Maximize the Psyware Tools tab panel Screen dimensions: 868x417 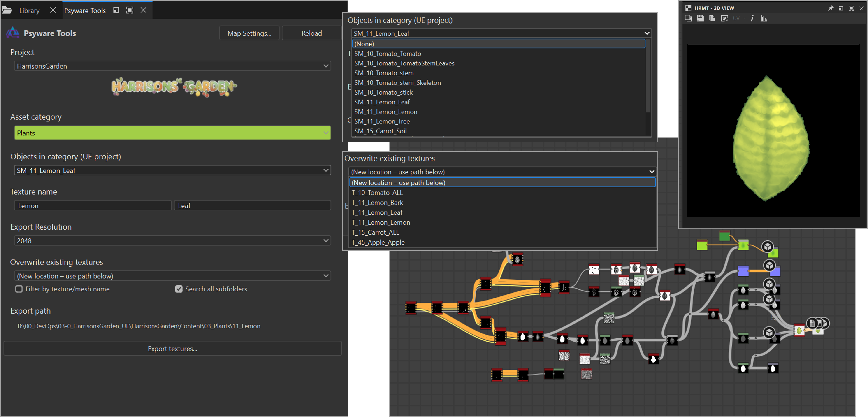point(130,10)
